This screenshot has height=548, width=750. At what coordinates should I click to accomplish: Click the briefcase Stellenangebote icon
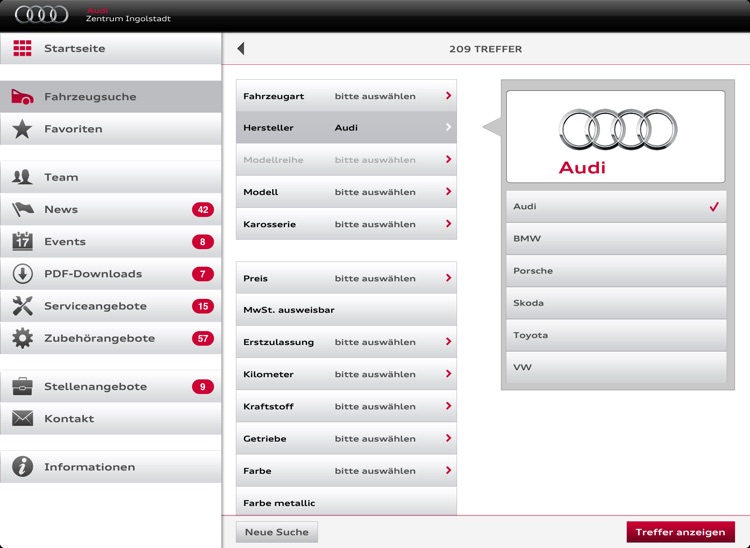(22, 386)
